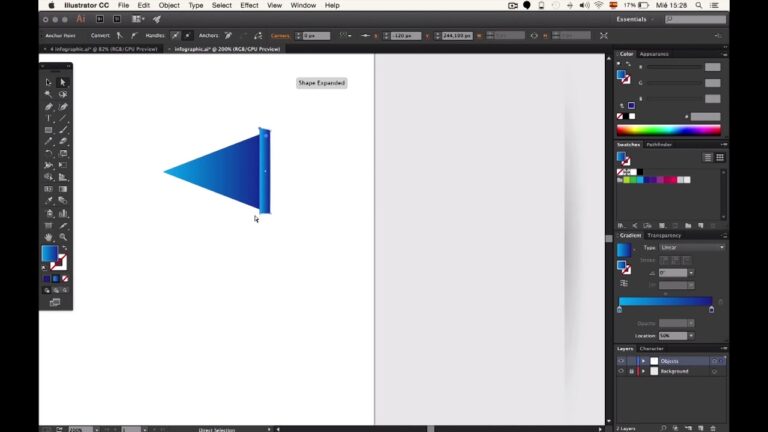Viewport: 768px width, 432px height.
Task: Set toolbox paint to None
Action: coord(65,279)
